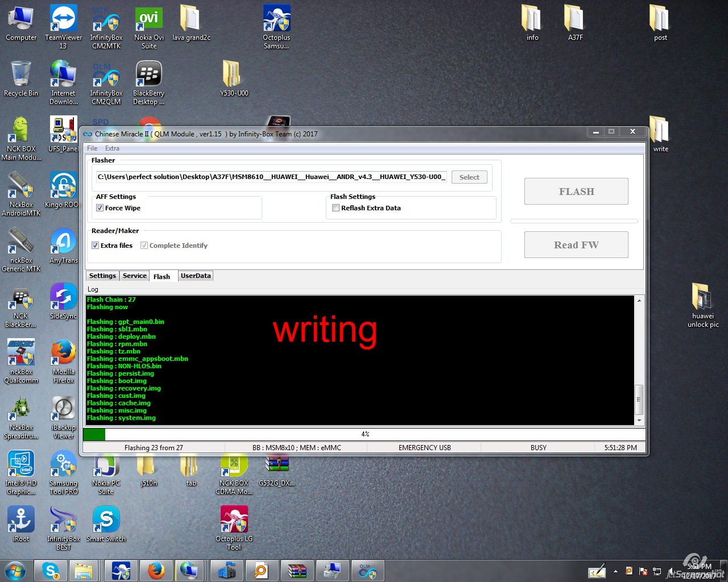This screenshot has width=728, height=582.
Task: Click 'EMERGENCY USB' status bar entry
Action: point(425,448)
